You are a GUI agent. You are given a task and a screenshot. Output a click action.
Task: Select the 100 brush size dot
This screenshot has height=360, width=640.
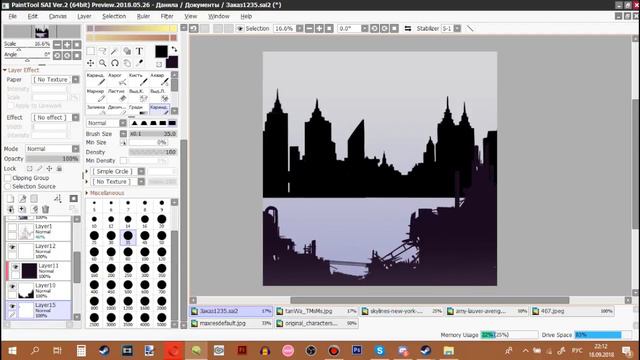coord(144,254)
